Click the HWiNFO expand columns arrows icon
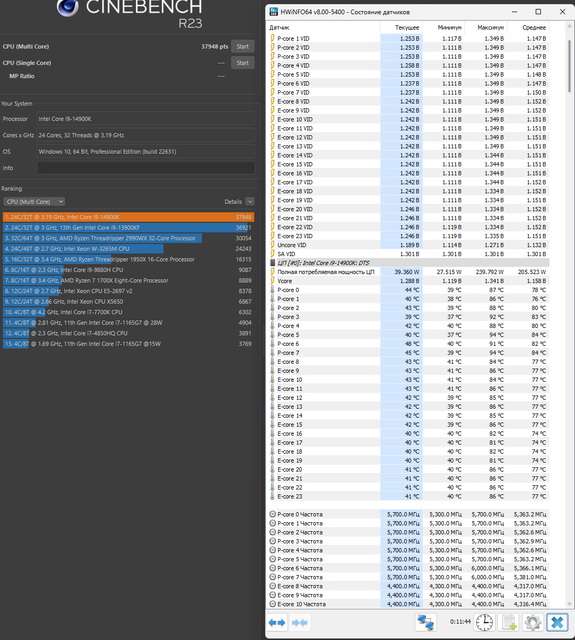 pos(277,623)
